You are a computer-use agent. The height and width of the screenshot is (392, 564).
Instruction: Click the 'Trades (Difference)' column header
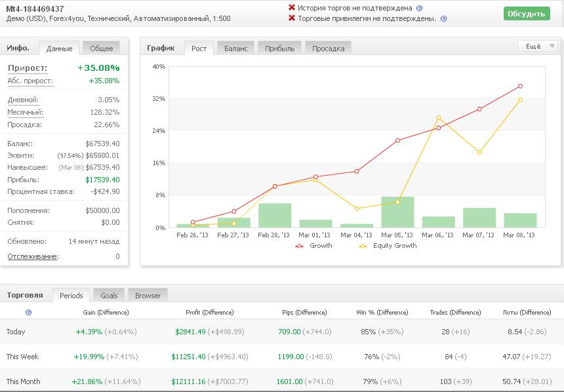(x=455, y=312)
